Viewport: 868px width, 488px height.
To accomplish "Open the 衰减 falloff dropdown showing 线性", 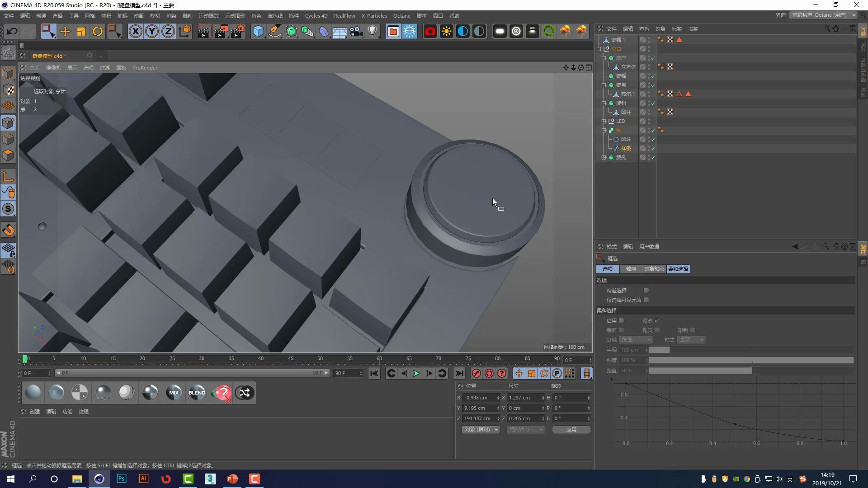I will pyautogui.click(x=636, y=339).
